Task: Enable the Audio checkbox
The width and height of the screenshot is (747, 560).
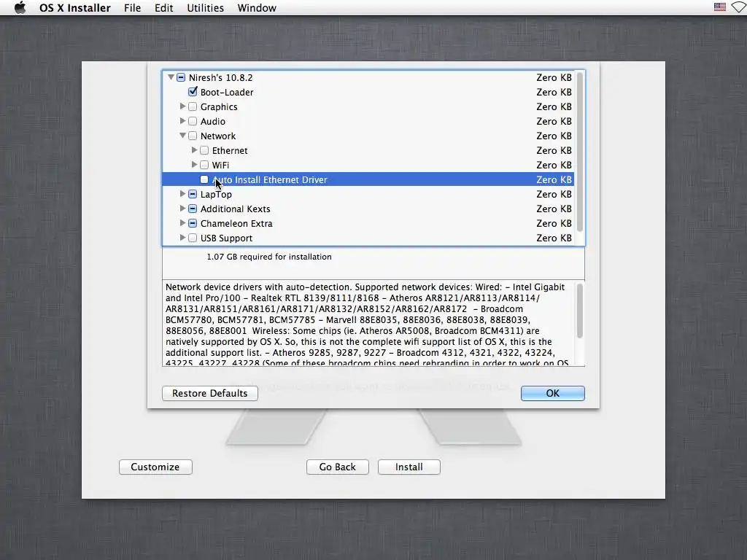Action: point(193,121)
